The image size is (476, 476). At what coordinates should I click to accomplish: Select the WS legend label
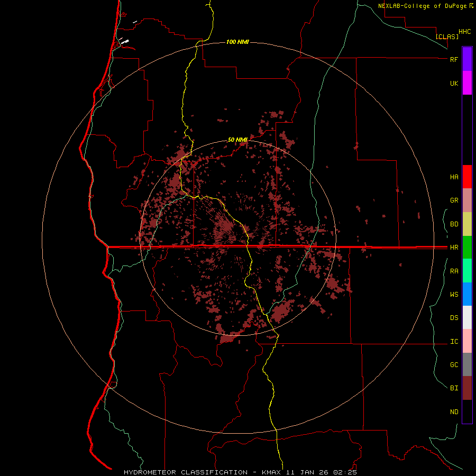[x=454, y=295]
